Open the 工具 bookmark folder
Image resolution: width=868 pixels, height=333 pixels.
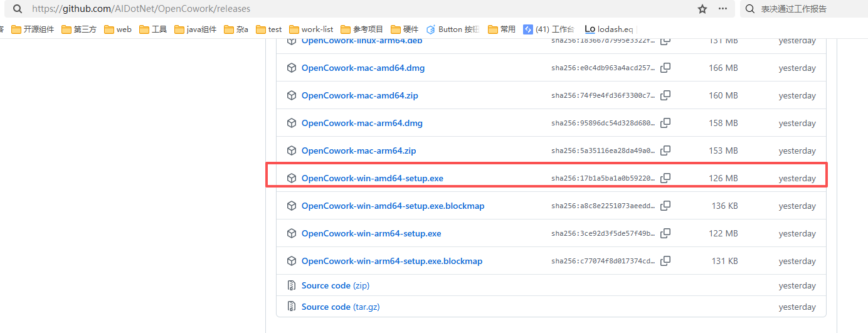[153, 29]
